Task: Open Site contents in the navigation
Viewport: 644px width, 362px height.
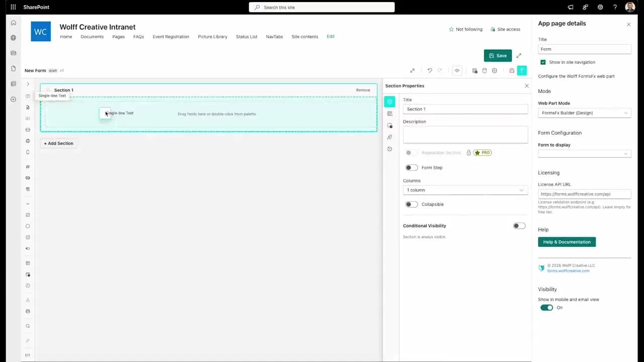Action: pos(305,37)
